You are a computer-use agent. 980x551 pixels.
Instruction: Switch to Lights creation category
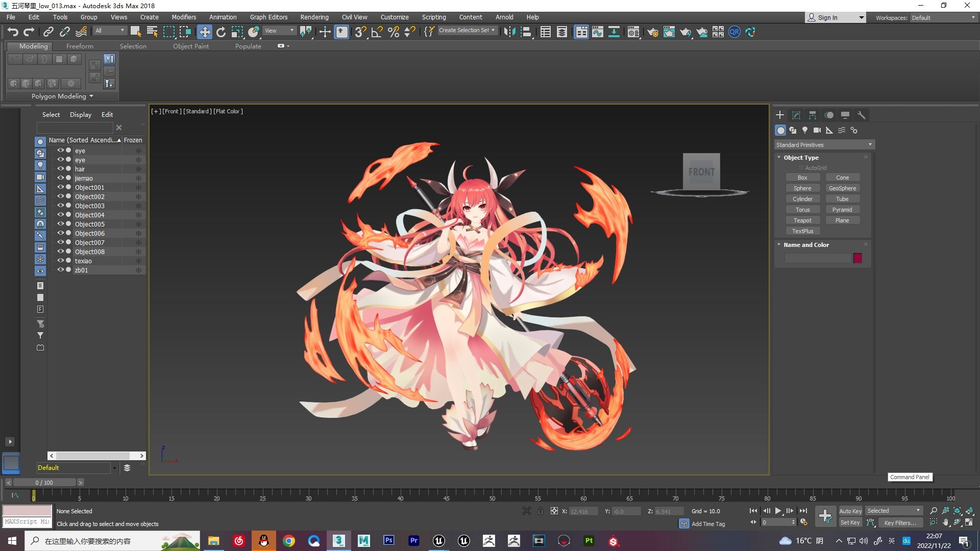(805, 131)
